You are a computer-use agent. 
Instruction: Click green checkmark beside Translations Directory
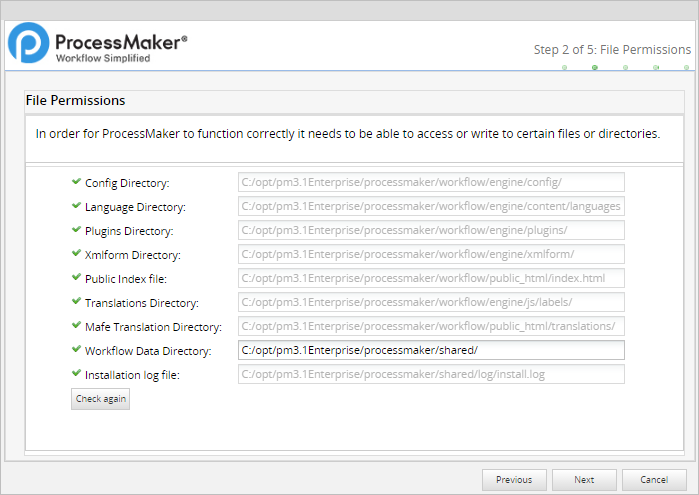(76, 302)
